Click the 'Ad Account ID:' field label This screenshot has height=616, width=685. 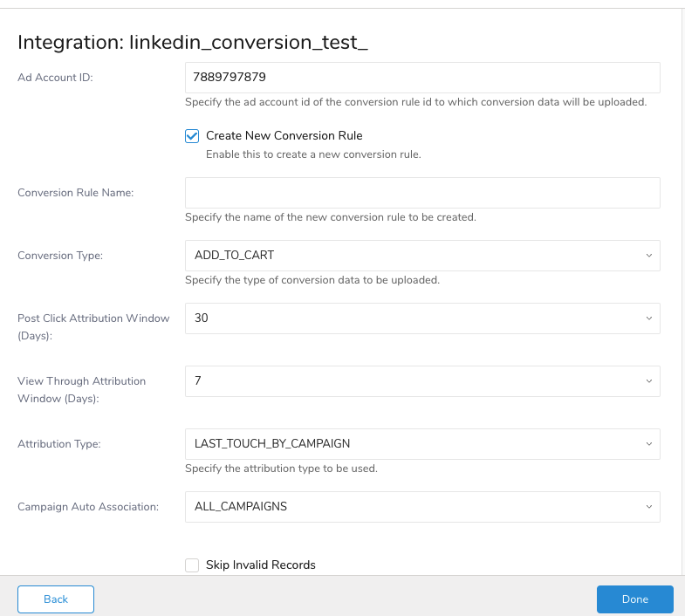pyautogui.click(x=55, y=77)
